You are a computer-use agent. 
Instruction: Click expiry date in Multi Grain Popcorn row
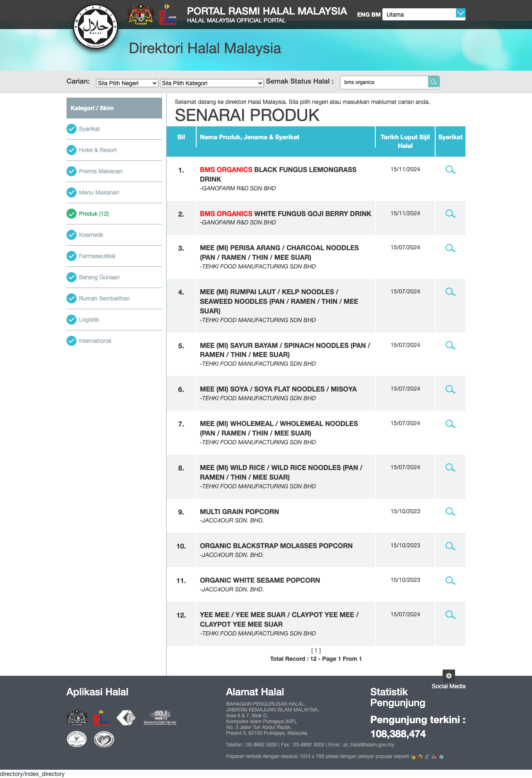(405, 511)
